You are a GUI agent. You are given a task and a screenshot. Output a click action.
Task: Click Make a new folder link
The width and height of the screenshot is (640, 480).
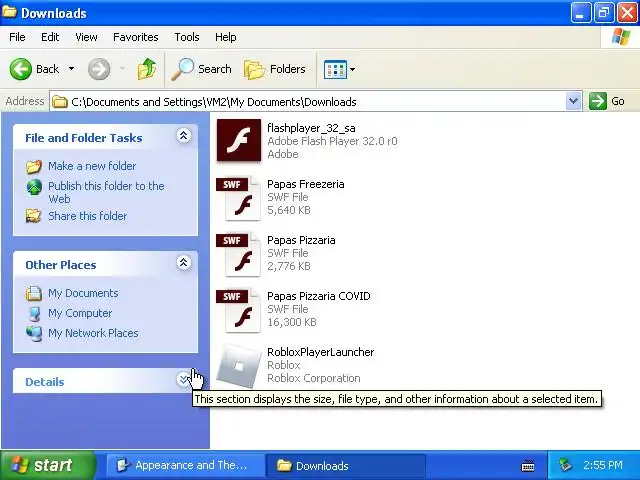pyautogui.click(x=92, y=166)
